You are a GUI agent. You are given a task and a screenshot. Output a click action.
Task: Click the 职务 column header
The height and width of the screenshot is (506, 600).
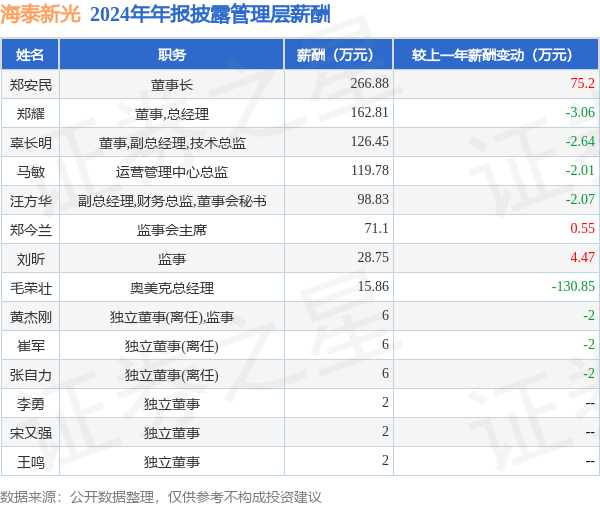pyautogui.click(x=171, y=55)
